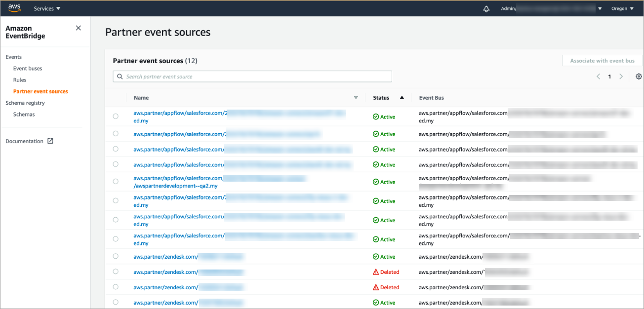Sort using the Name column arrow
The width and height of the screenshot is (644, 309).
pos(356,98)
